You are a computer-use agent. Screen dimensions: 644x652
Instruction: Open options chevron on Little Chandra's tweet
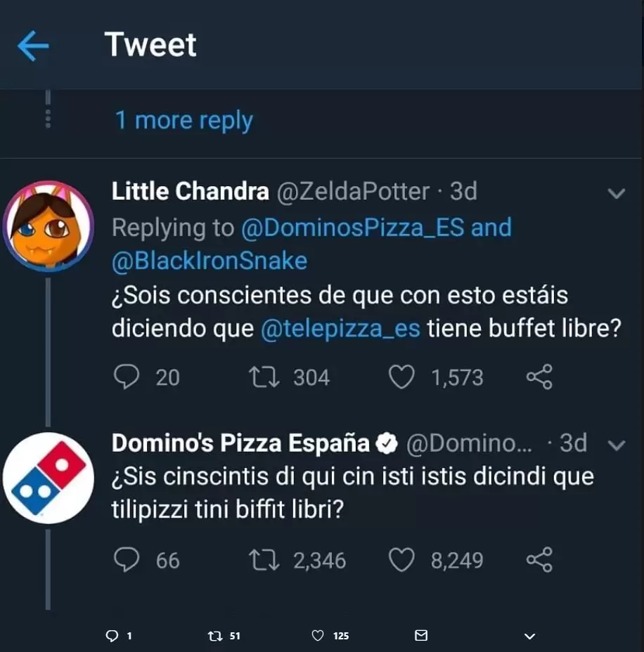click(x=616, y=193)
